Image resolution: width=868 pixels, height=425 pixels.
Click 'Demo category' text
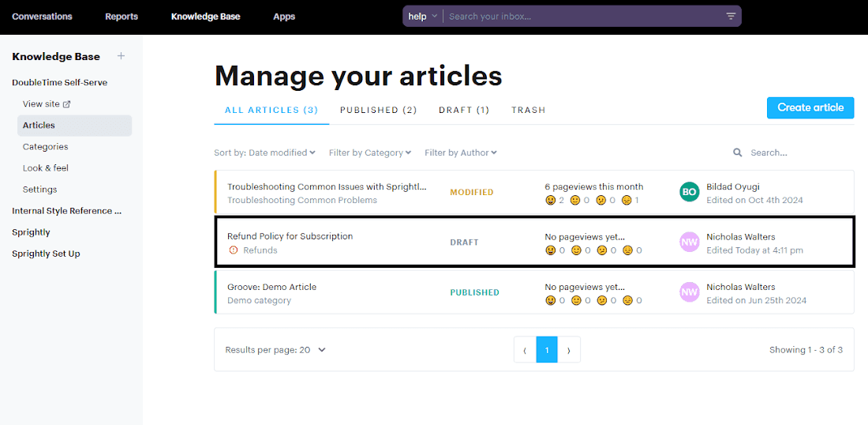tap(259, 300)
